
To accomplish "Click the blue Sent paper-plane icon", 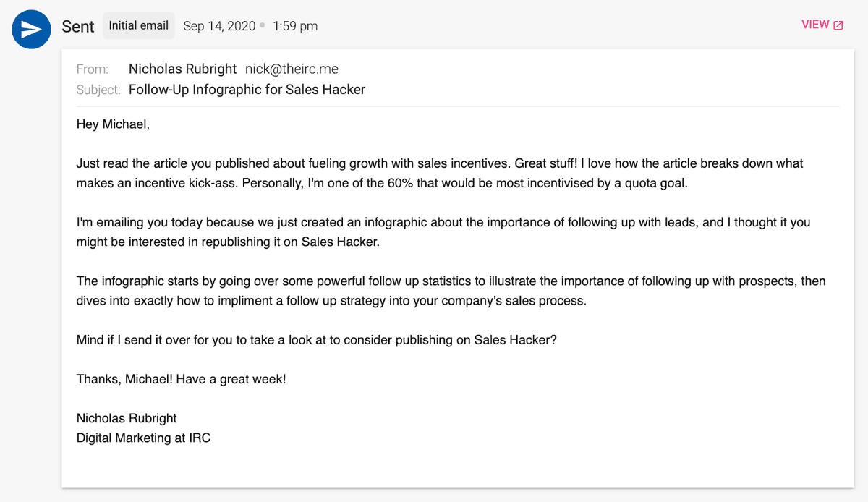I will [31, 30].
